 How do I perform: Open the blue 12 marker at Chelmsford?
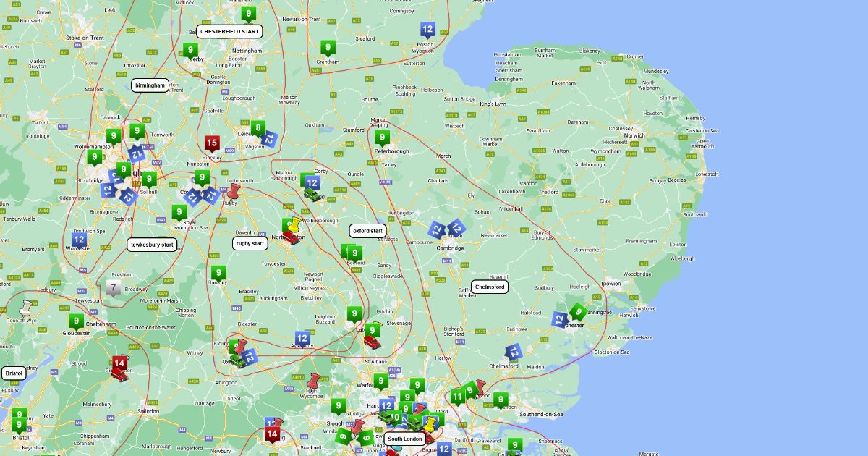coord(513,352)
